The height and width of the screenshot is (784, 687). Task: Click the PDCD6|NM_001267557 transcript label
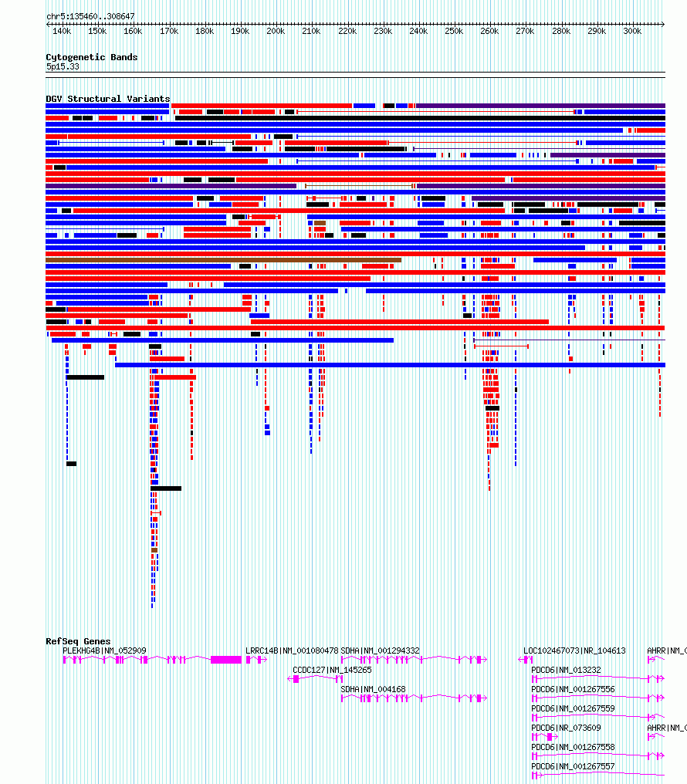[x=573, y=766]
